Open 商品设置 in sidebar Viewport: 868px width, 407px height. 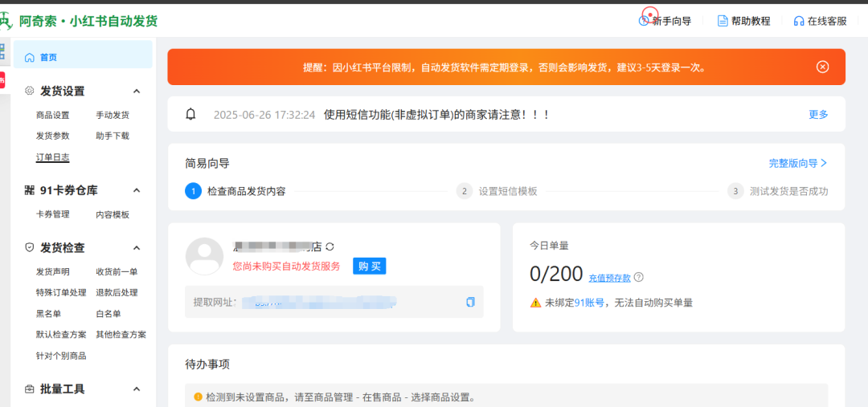tap(52, 115)
